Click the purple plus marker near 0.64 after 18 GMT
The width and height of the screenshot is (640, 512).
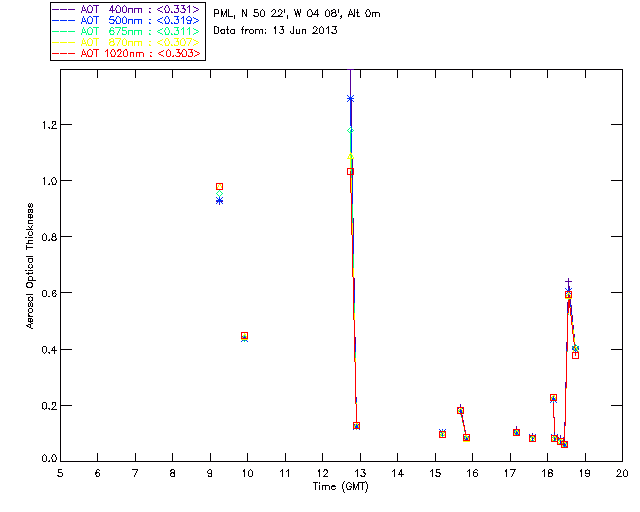coord(568,282)
